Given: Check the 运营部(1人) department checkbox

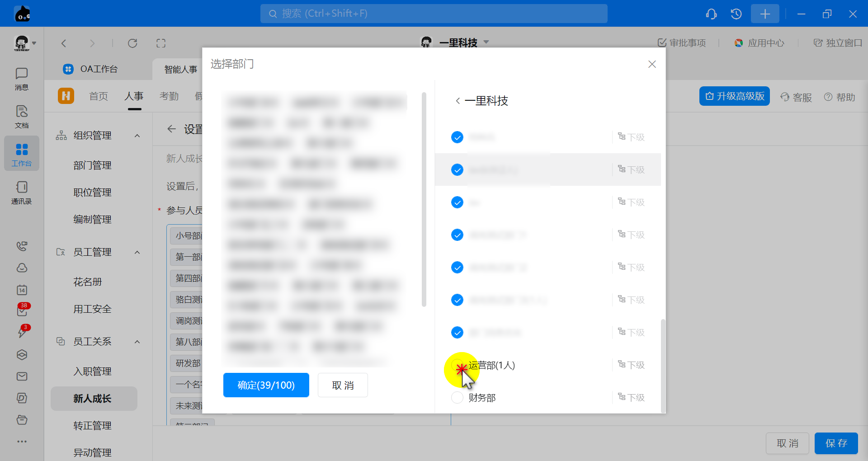Looking at the screenshot, I should coord(457,365).
